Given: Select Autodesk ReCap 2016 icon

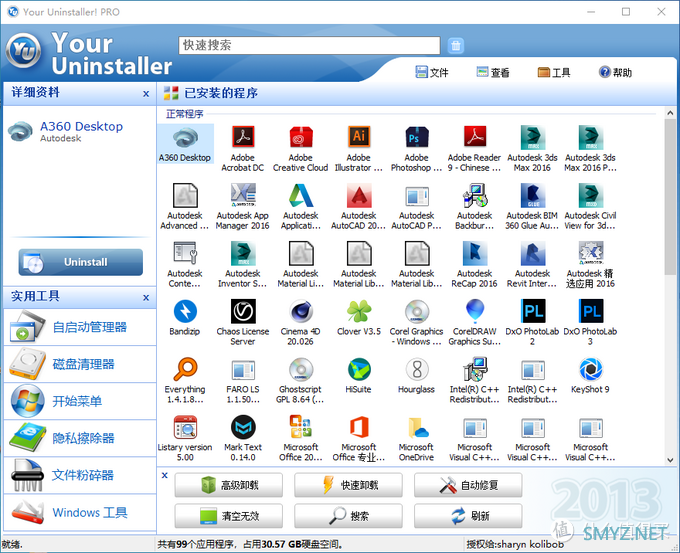Looking at the screenshot, I should click(x=474, y=254).
